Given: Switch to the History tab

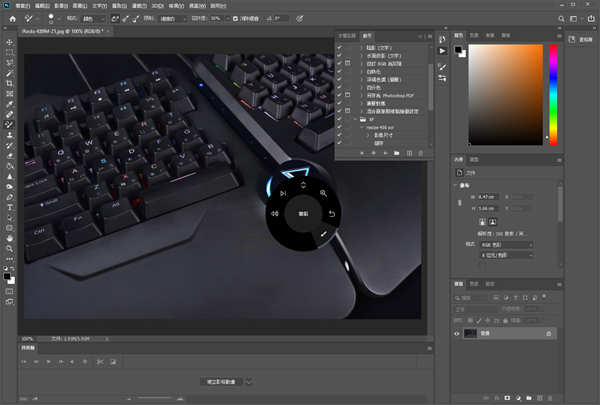Looking at the screenshot, I should click(x=347, y=36).
